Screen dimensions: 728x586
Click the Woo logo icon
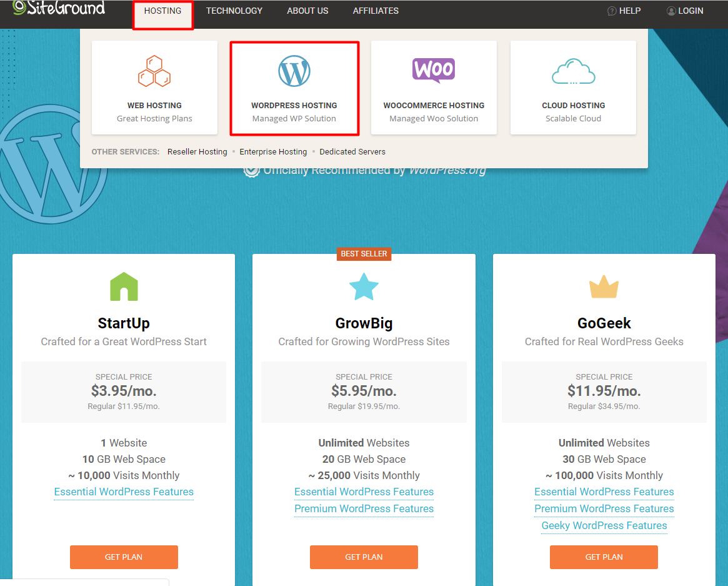pyautogui.click(x=434, y=70)
